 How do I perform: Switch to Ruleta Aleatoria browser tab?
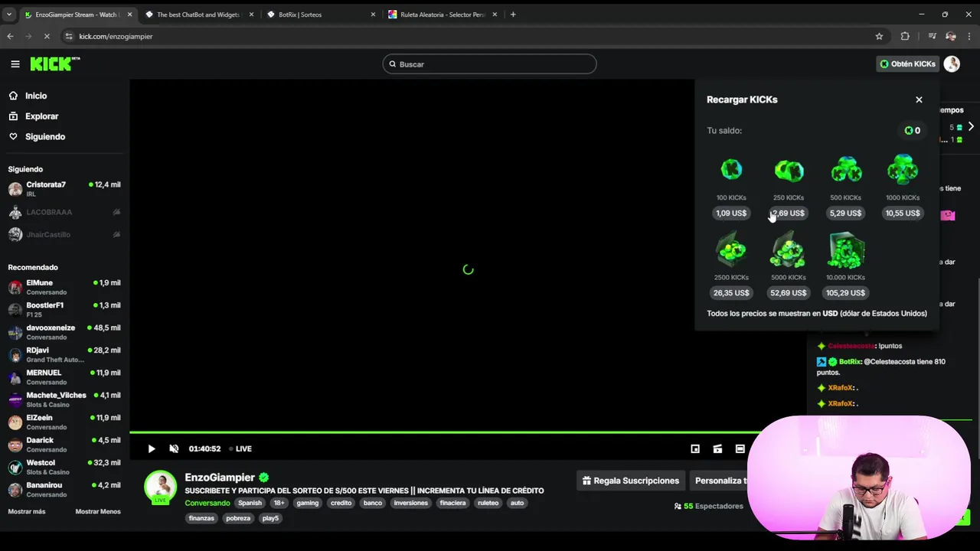click(443, 15)
